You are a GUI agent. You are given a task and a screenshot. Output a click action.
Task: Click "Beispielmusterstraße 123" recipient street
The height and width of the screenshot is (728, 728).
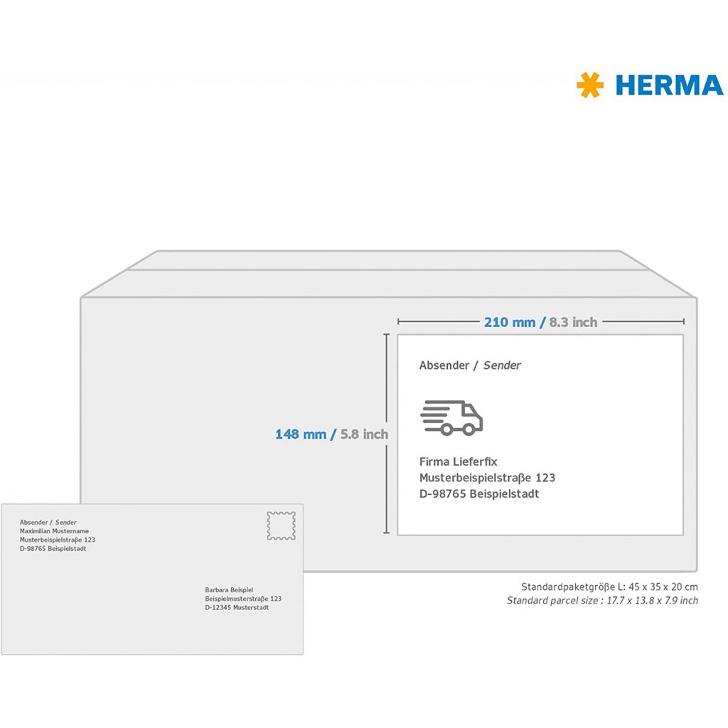pos(243,599)
